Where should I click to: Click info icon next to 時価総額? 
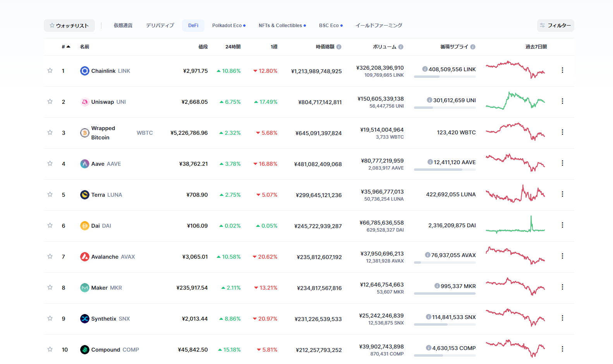[339, 47]
